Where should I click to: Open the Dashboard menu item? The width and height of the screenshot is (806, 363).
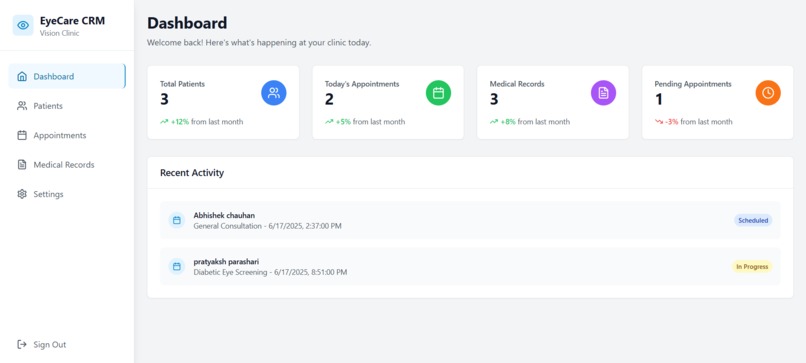pos(67,76)
